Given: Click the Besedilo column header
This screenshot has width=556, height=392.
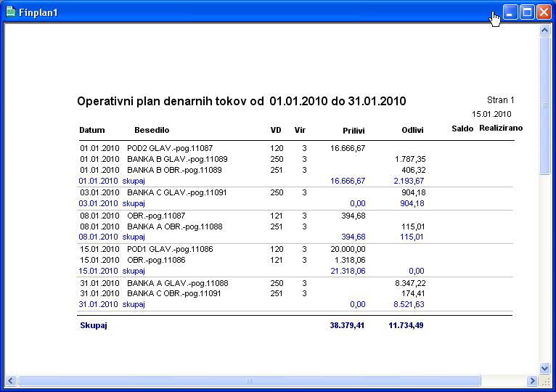Looking at the screenshot, I should tap(152, 130).
